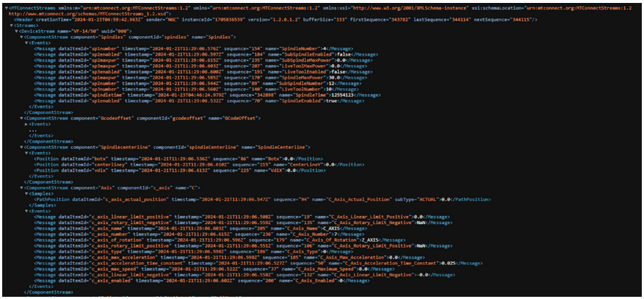644x299 pixels.
Task: Select the c_axis_name message row
Action: coord(200,228)
